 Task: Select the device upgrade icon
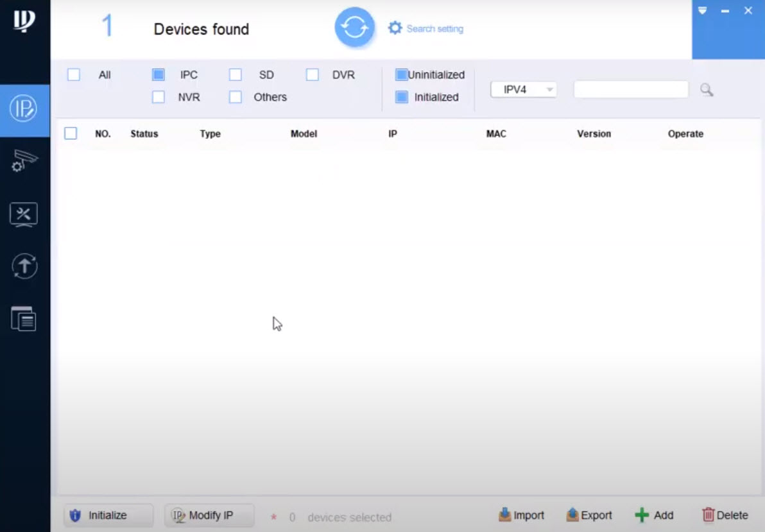tap(24, 266)
